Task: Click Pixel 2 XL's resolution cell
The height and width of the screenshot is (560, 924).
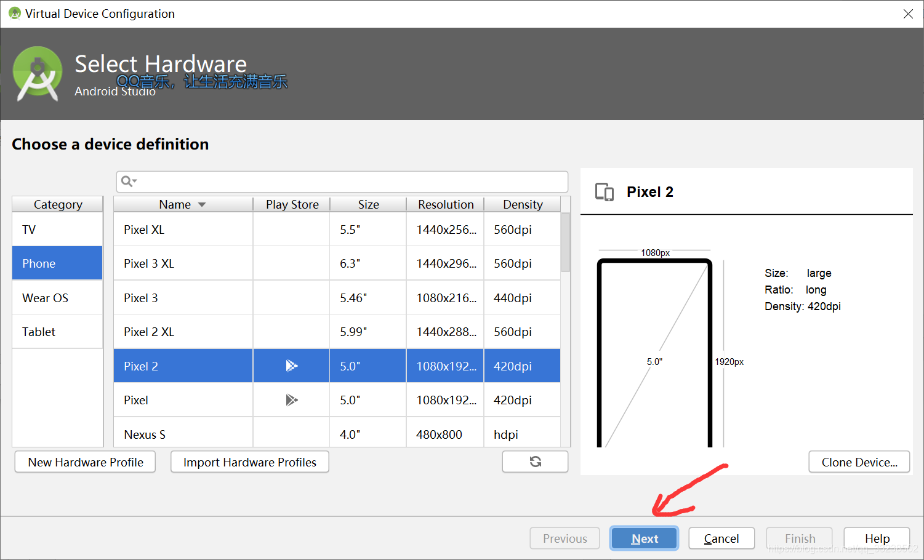Action: point(445,332)
